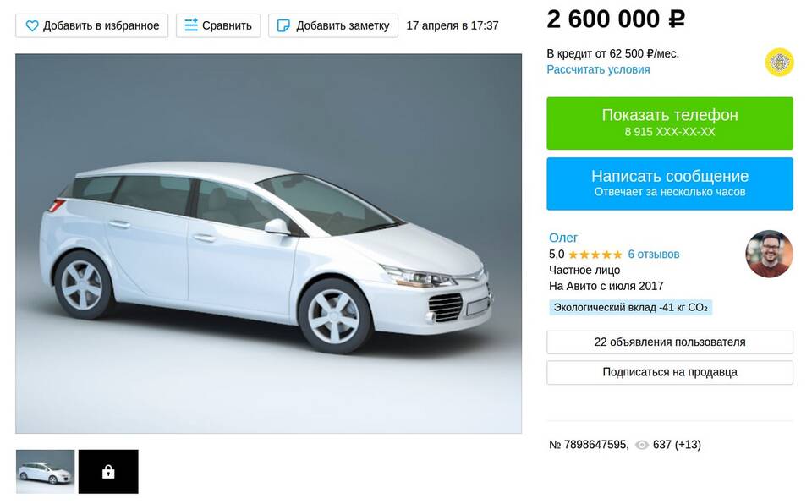Click Подписаться на продавца button

click(670, 372)
